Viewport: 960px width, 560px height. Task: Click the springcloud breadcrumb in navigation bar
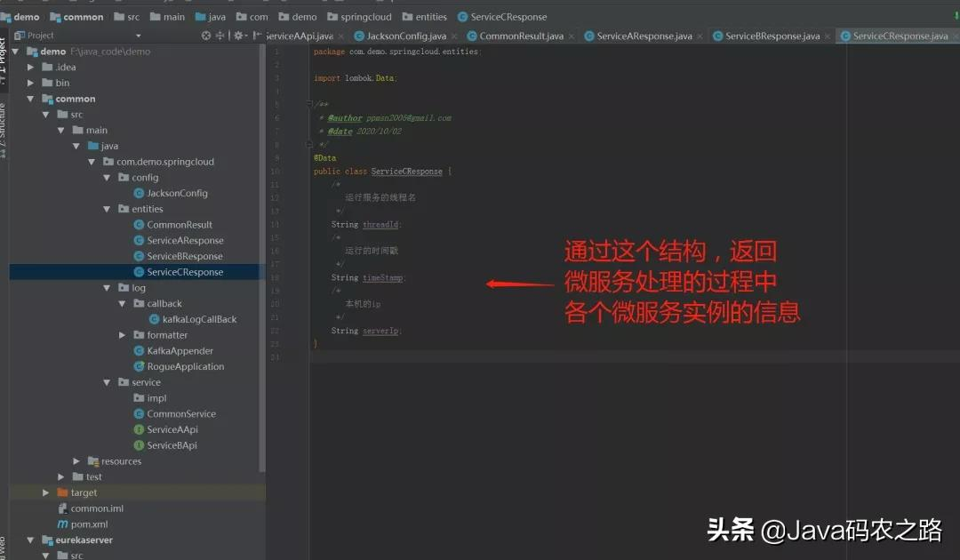point(365,17)
